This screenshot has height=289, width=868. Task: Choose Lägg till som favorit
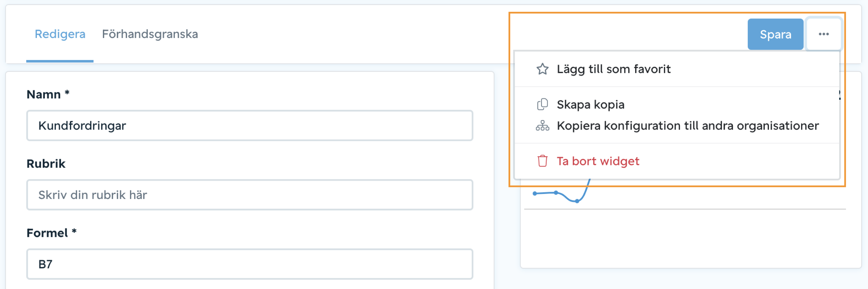click(613, 69)
